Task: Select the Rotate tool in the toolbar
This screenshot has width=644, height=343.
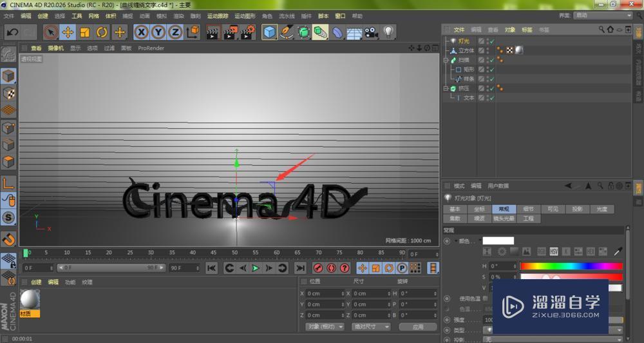Action: 102,32
